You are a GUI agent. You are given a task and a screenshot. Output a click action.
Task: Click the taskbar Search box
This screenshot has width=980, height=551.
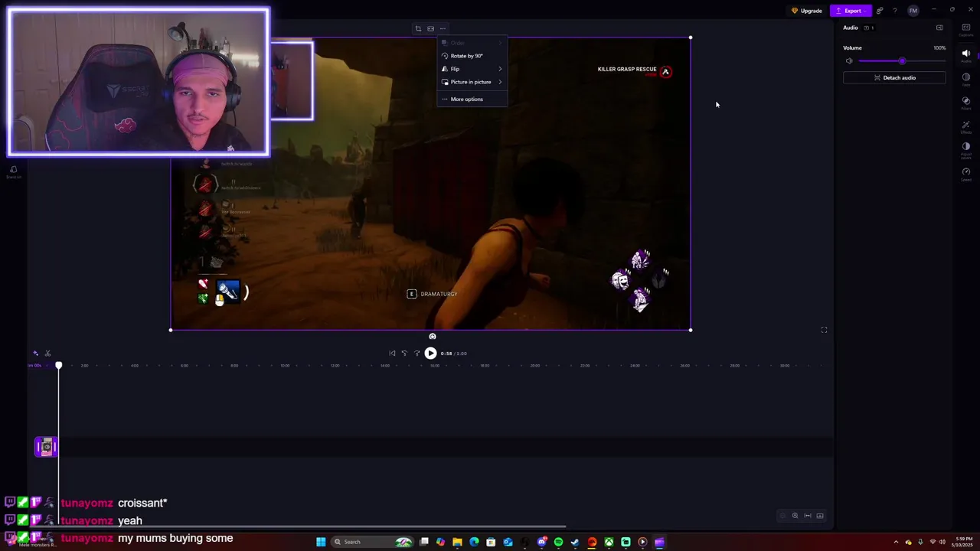[373, 542]
